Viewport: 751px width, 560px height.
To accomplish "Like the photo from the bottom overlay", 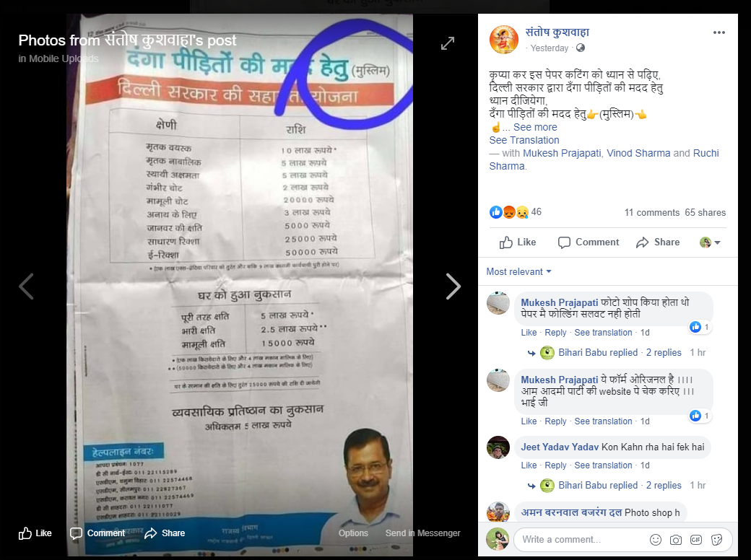I will [x=35, y=533].
